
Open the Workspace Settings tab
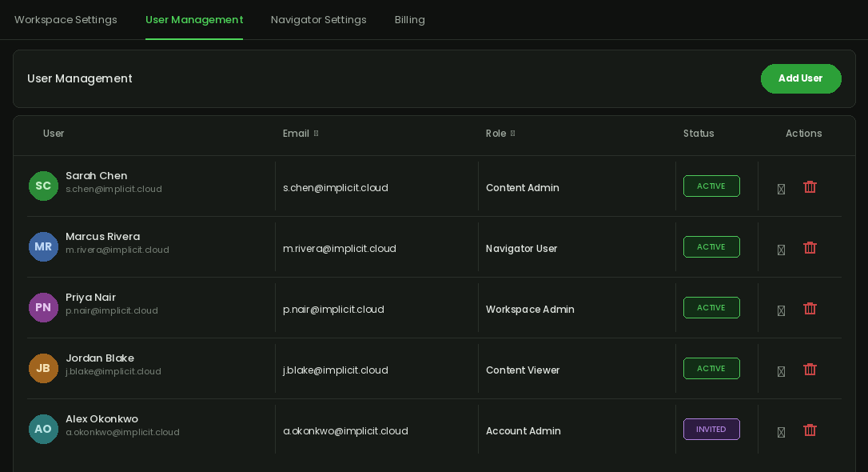pos(66,20)
